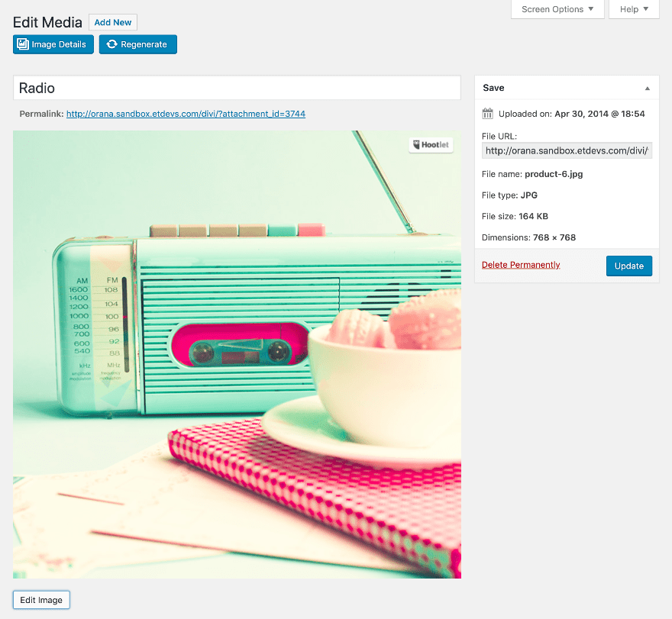This screenshot has height=619, width=672.
Task: Click the Update button
Action: point(628,266)
